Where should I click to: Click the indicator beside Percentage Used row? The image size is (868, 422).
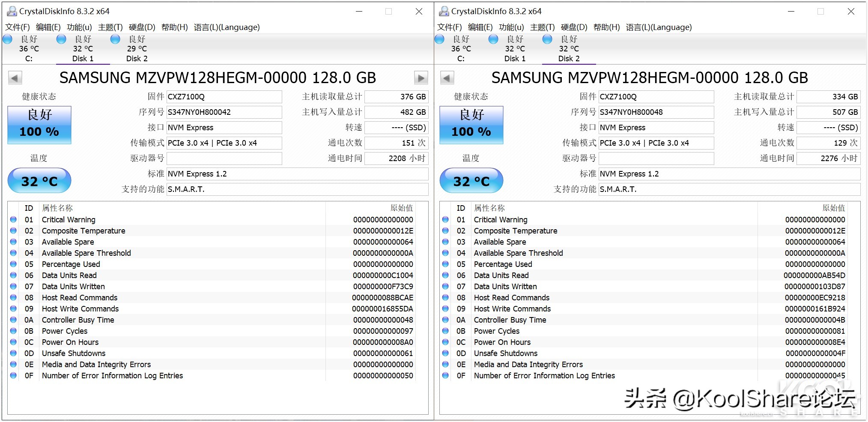(x=13, y=264)
